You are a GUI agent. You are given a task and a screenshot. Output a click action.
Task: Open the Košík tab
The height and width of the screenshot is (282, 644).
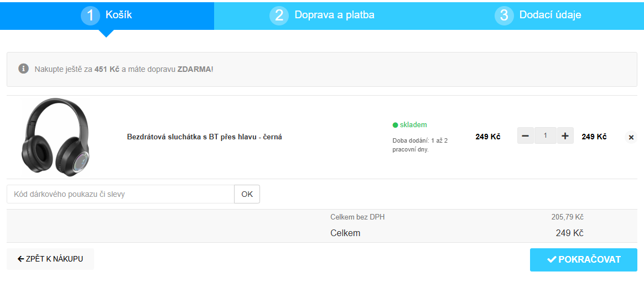click(118, 15)
